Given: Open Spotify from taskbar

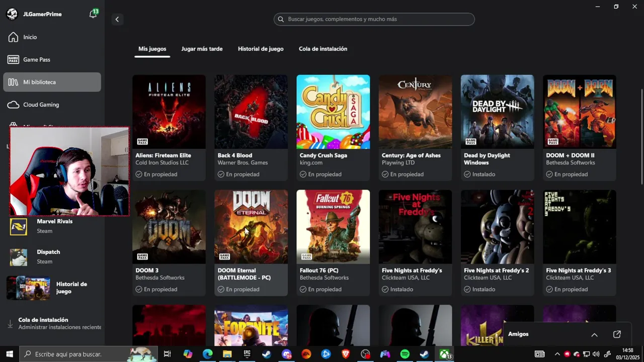Looking at the screenshot, I should (405, 354).
